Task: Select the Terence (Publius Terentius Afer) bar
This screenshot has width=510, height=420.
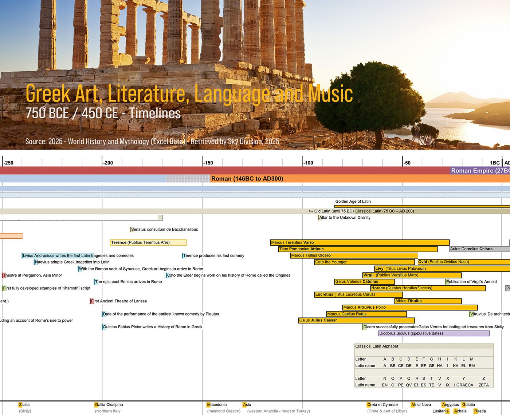Action: (x=148, y=242)
